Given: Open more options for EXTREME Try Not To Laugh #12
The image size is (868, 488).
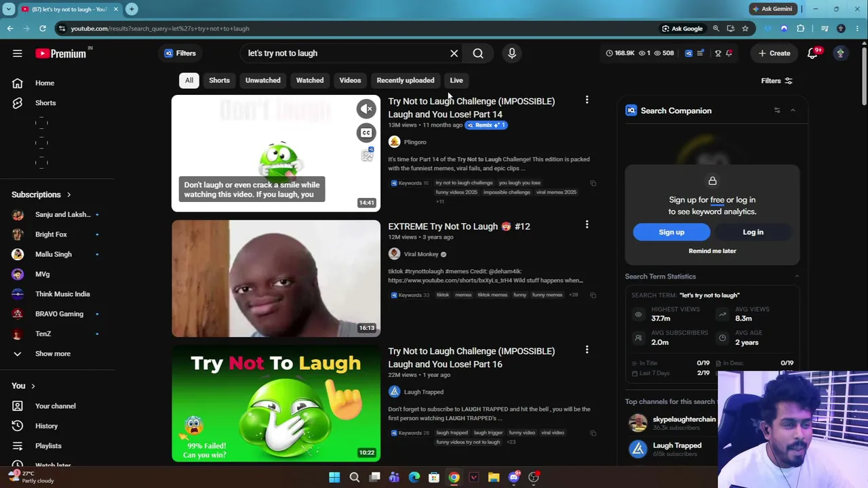Looking at the screenshot, I should coord(587,225).
